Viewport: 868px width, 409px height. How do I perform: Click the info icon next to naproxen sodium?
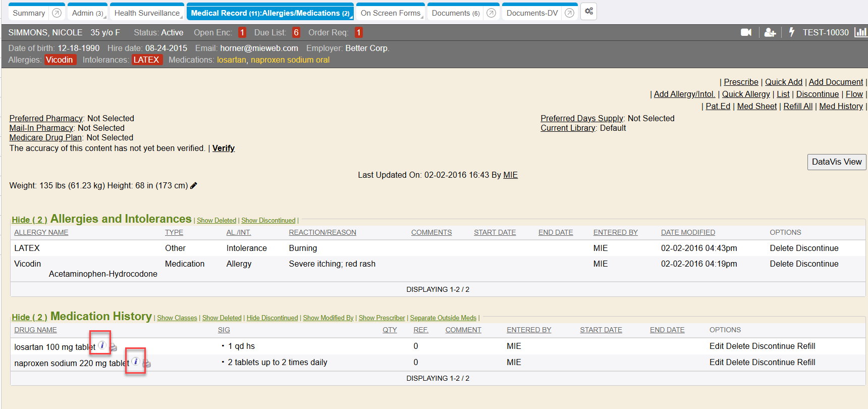tap(136, 361)
